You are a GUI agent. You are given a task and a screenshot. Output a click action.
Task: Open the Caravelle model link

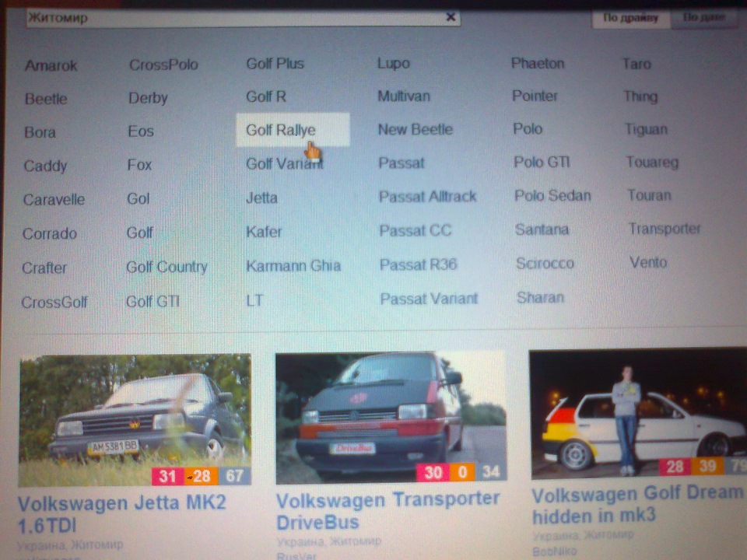coord(54,199)
